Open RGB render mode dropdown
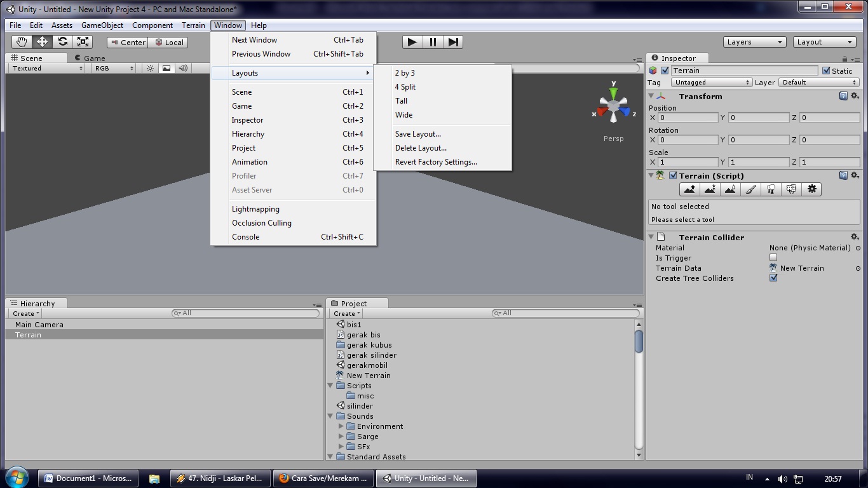 click(x=113, y=68)
